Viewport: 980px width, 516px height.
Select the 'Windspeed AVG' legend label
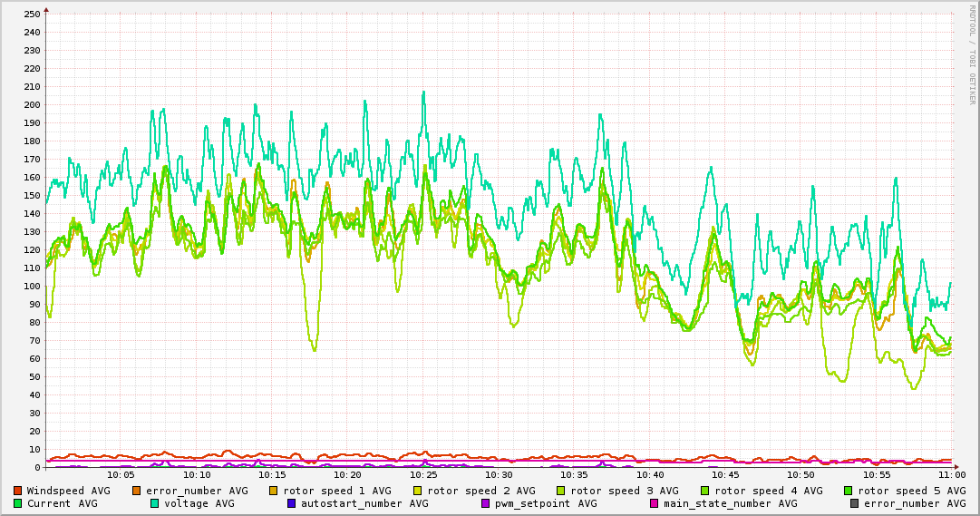pyautogui.click(x=68, y=491)
